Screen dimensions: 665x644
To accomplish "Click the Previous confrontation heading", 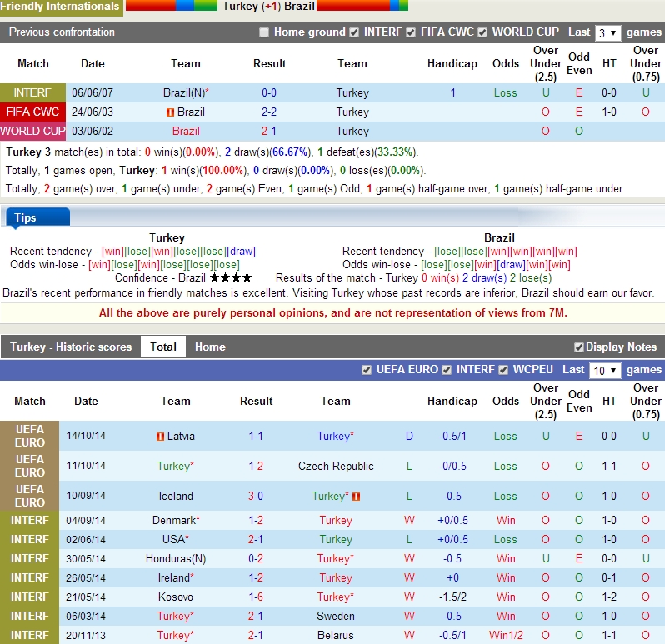I will tap(62, 32).
